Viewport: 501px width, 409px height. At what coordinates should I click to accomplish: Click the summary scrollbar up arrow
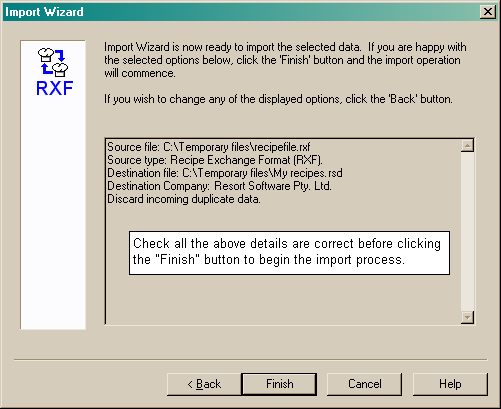467,146
